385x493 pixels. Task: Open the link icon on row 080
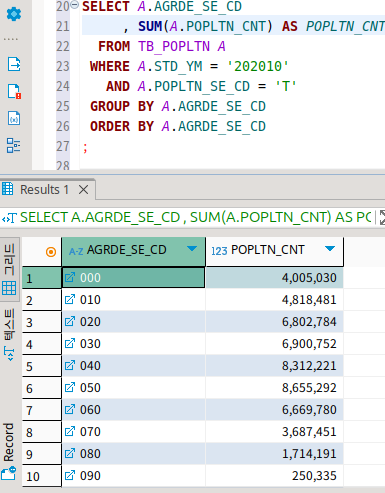pos(70,453)
